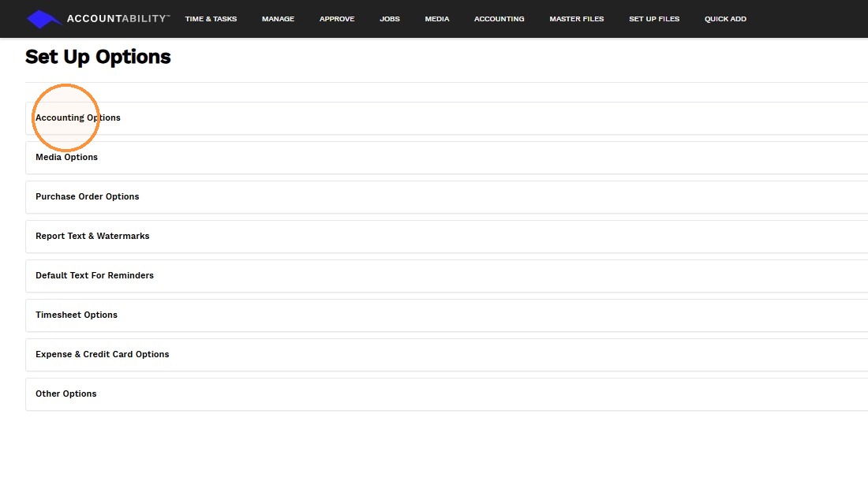This screenshot has width=868, height=485.
Task: Expand the Timesheet Options section
Action: pyautogui.click(x=447, y=315)
